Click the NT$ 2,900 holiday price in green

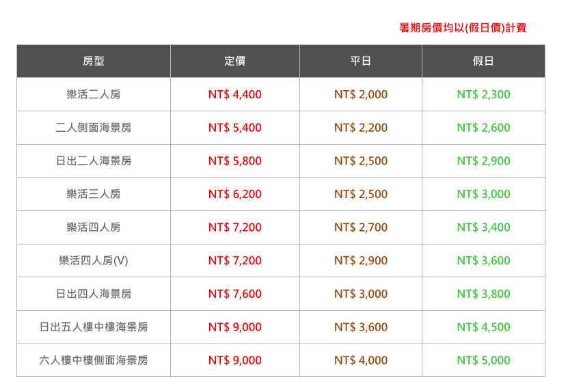[483, 161]
